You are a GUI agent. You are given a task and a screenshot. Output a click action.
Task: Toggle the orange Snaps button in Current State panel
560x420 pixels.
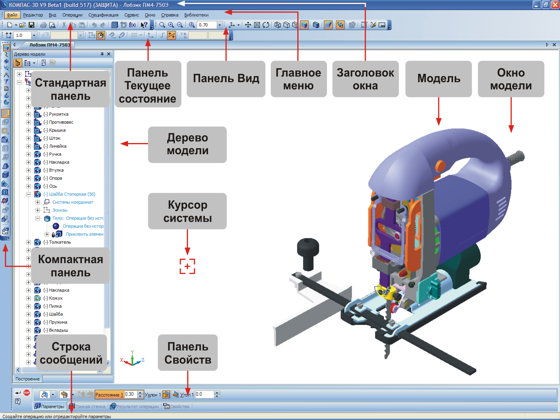click(x=101, y=35)
